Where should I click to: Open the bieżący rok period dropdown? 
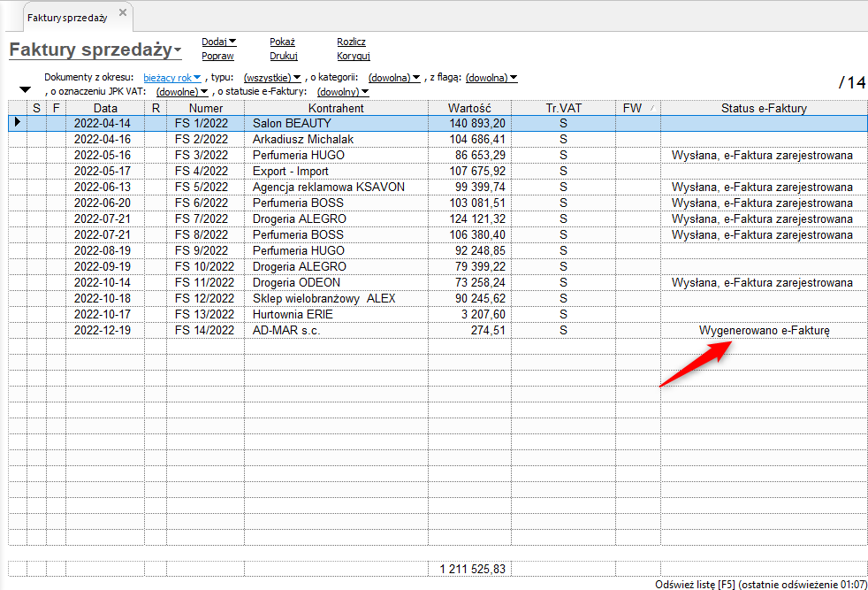click(171, 78)
